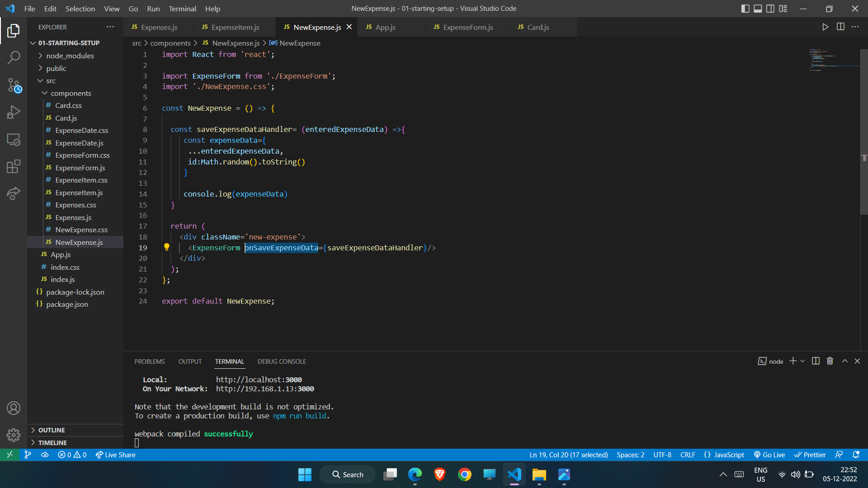The height and width of the screenshot is (488, 868).
Task: Open the Search view in activity bar
Action: (x=14, y=57)
